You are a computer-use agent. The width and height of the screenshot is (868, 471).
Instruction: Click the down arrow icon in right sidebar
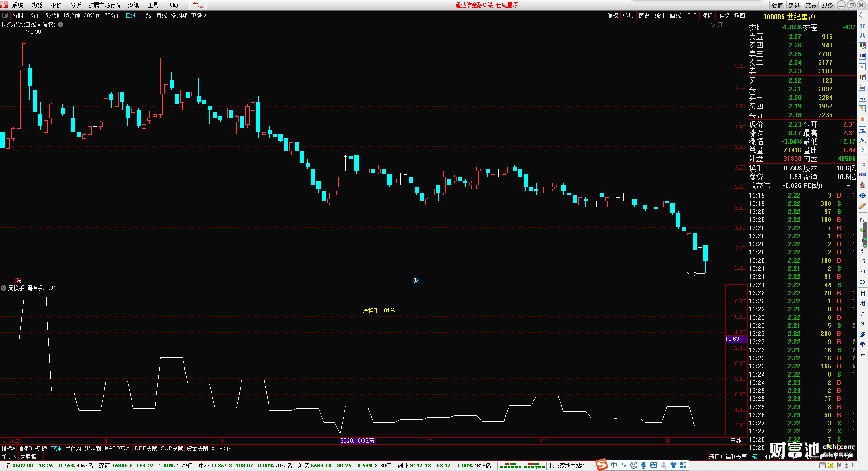tap(863, 36)
